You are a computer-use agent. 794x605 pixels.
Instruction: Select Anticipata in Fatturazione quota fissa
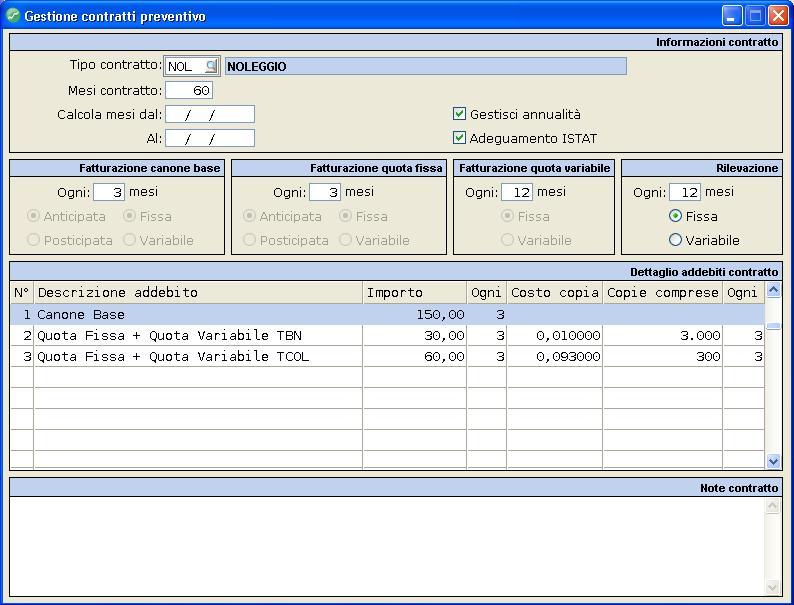(x=249, y=216)
